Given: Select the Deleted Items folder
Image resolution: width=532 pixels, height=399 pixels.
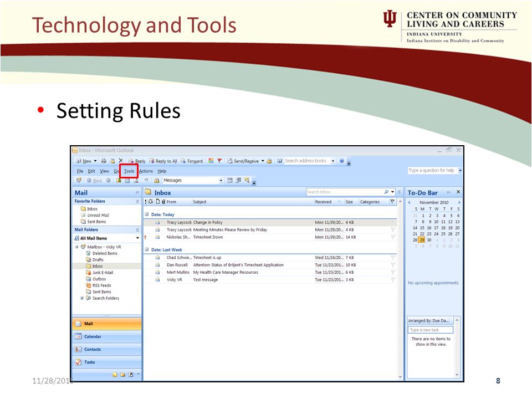Looking at the screenshot, I should [x=102, y=253].
